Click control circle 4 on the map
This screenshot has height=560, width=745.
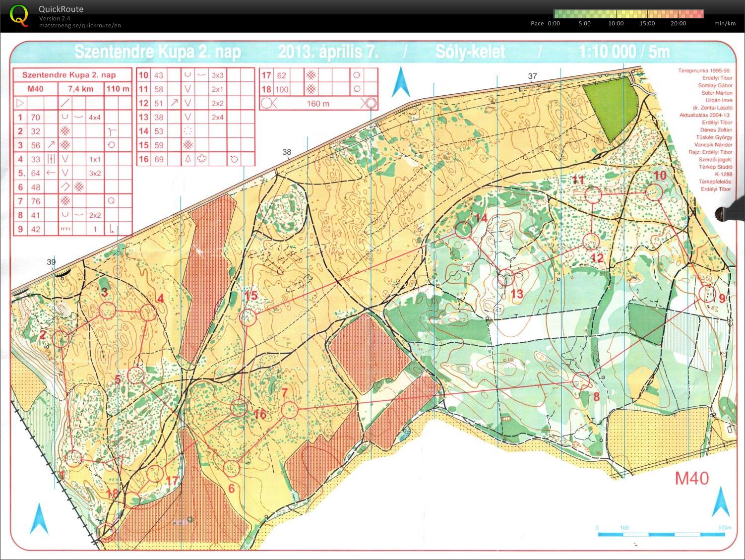coord(147,312)
